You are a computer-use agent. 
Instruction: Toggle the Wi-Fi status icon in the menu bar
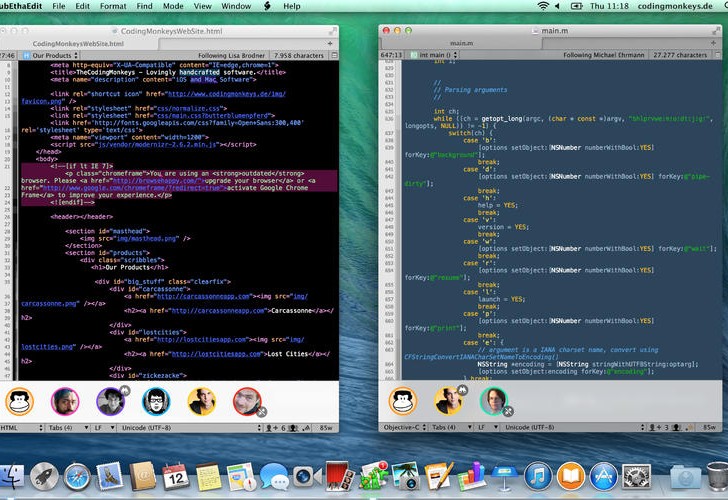coord(543,6)
